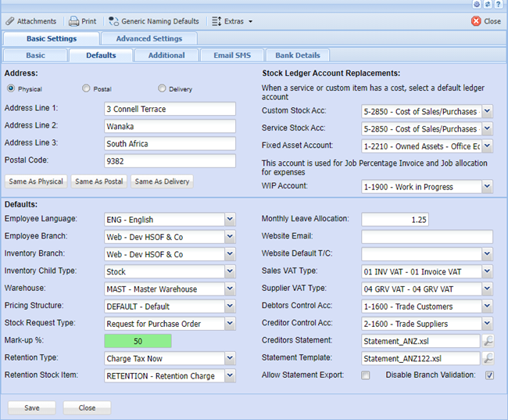Open the Bank Details tab
508x420 pixels.
click(x=297, y=56)
